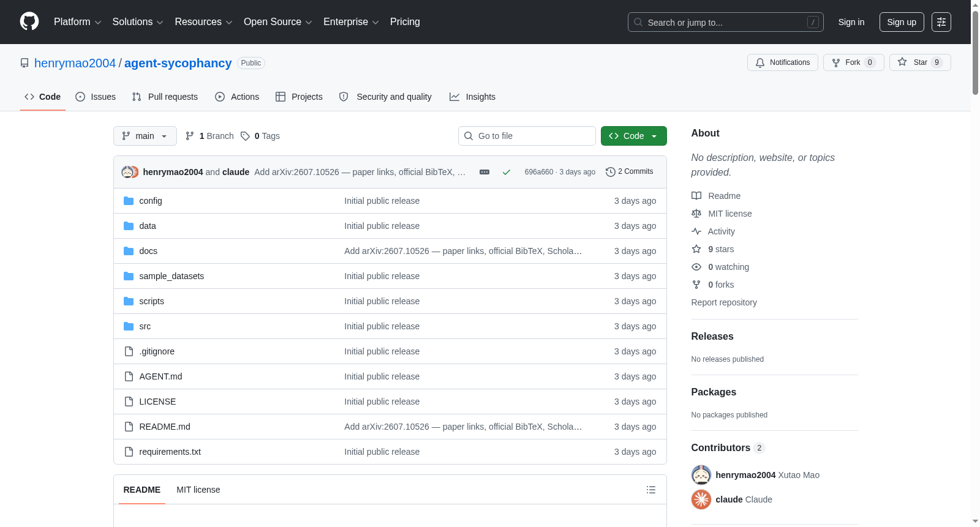Click the branch icon beside 1 Branch
Viewport: 980px width, 527px height.
190,136
